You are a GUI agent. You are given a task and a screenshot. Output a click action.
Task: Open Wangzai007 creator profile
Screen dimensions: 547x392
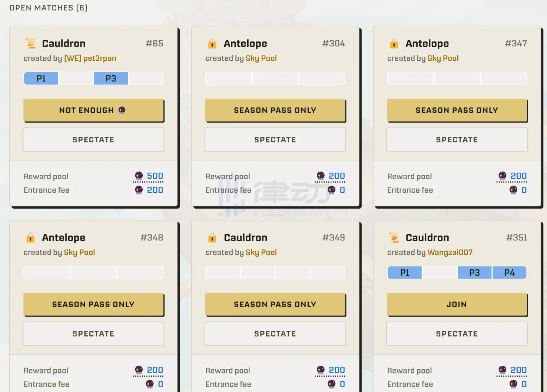tap(450, 252)
